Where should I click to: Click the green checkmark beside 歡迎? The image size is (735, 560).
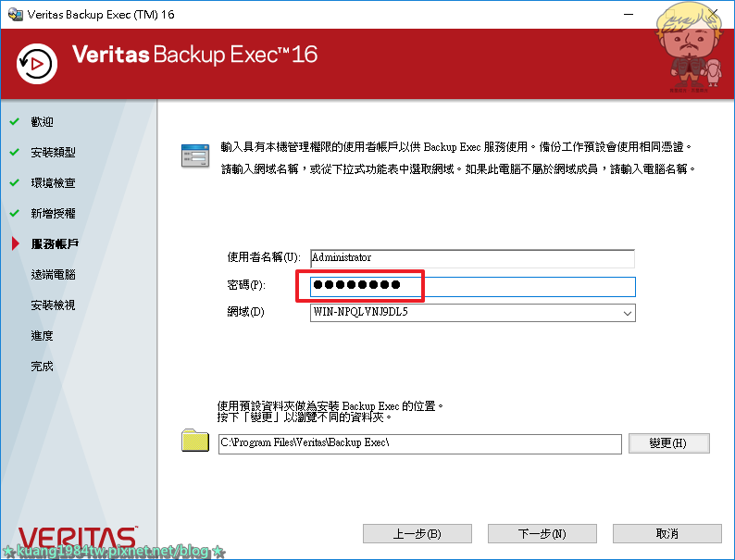pyautogui.click(x=15, y=121)
